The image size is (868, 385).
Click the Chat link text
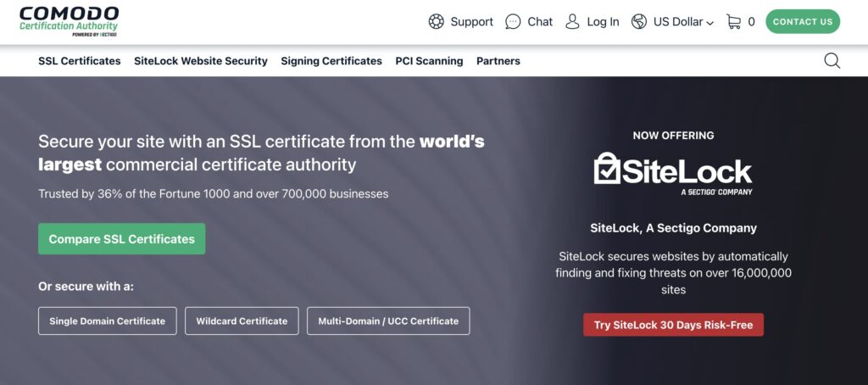coord(540,21)
